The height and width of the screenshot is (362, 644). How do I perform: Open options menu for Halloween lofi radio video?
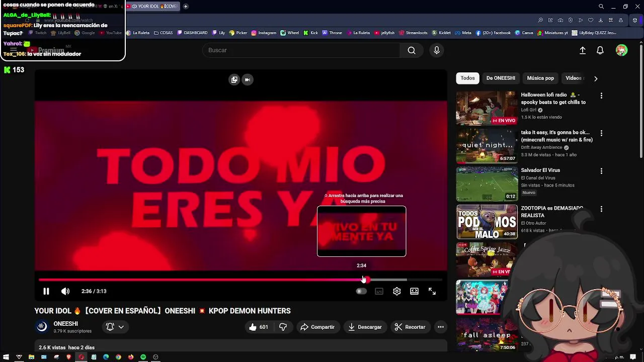601,96
